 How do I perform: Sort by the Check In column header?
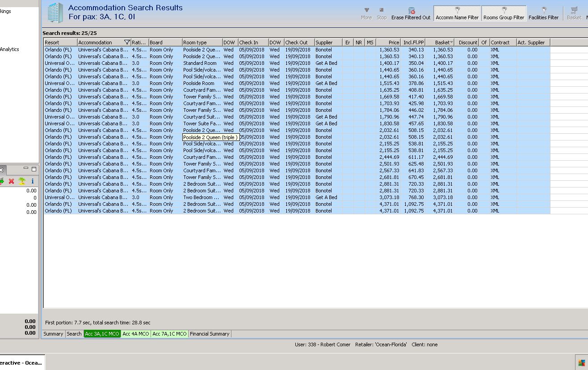253,43
